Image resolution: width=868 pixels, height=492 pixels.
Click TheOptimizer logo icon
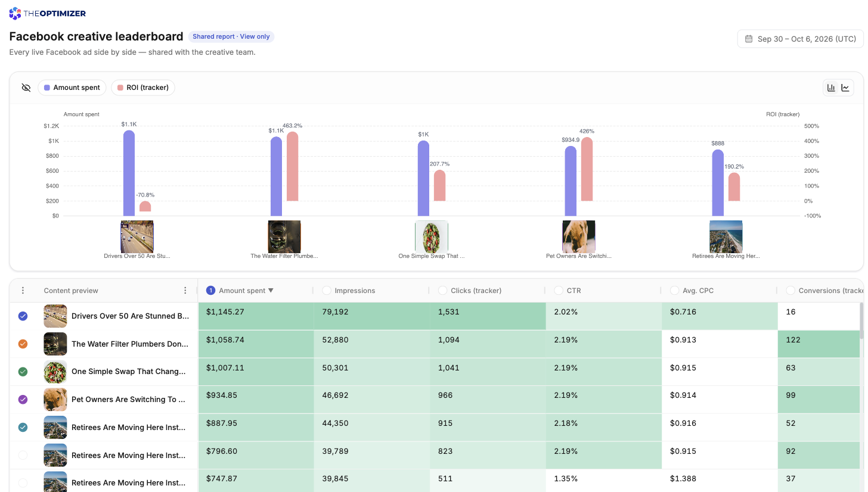tap(15, 13)
